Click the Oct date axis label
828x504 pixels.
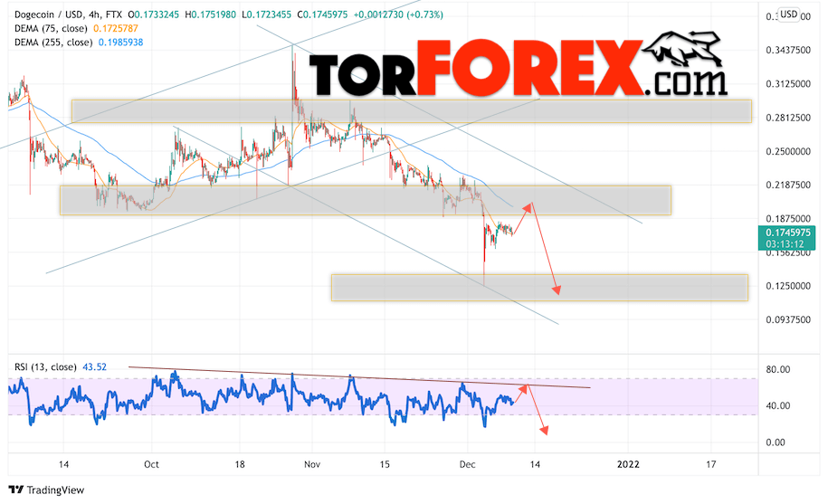point(151,464)
